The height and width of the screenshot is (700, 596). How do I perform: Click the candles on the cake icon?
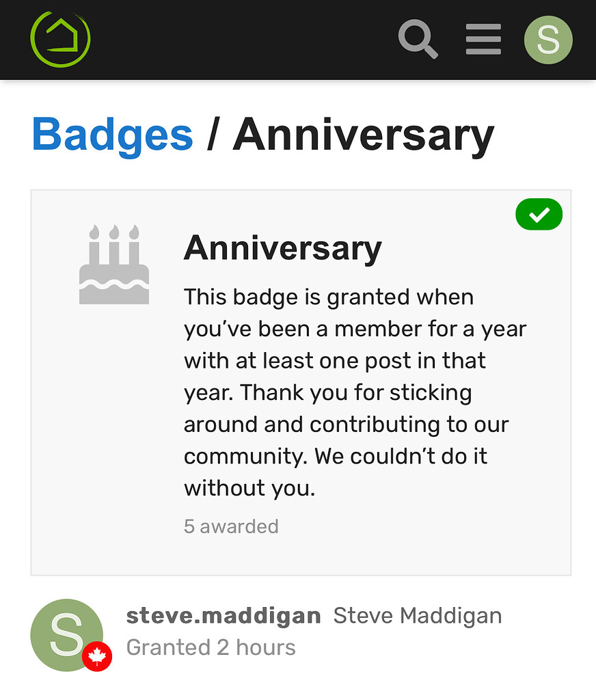[x=114, y=244]
